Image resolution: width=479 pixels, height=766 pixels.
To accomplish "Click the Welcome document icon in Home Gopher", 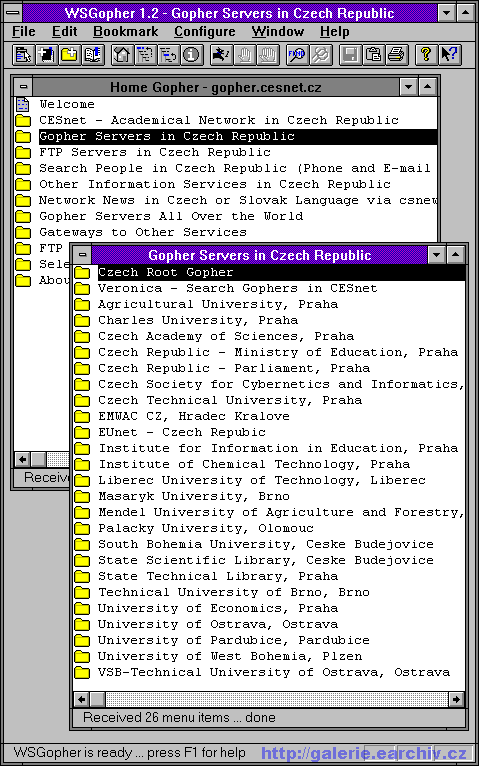I will 22,104.
